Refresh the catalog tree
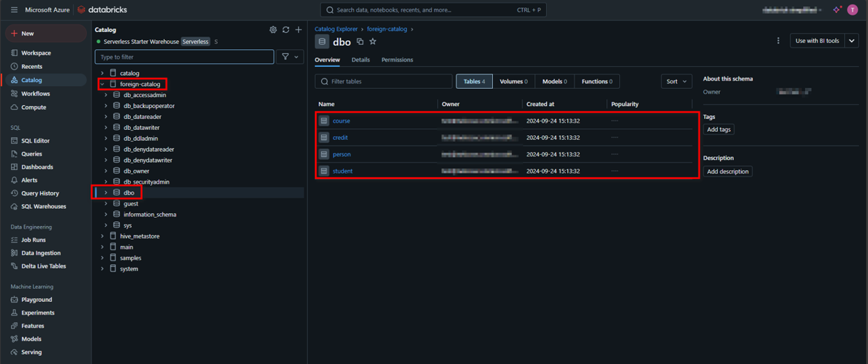868x364 pixels. 286,30
